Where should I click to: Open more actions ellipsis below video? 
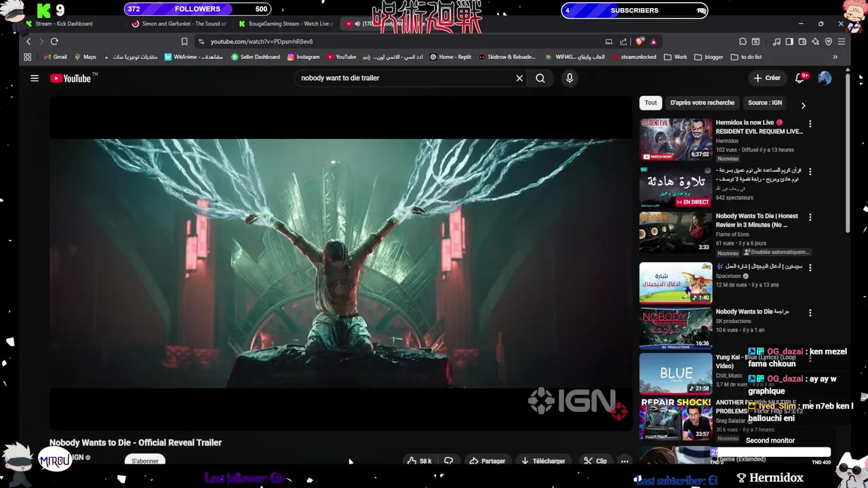click(625, 461)
